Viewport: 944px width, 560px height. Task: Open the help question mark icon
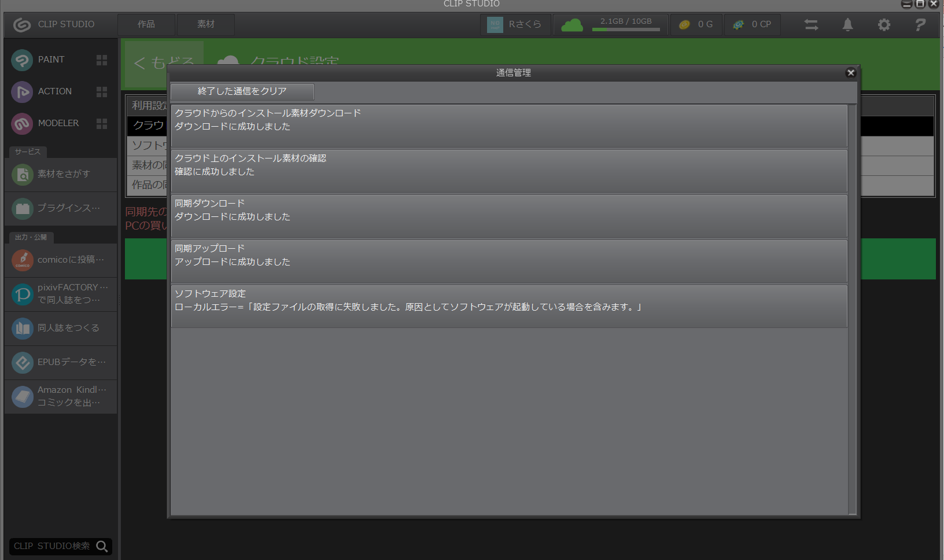pyautogui.click(x=920, y=25)
